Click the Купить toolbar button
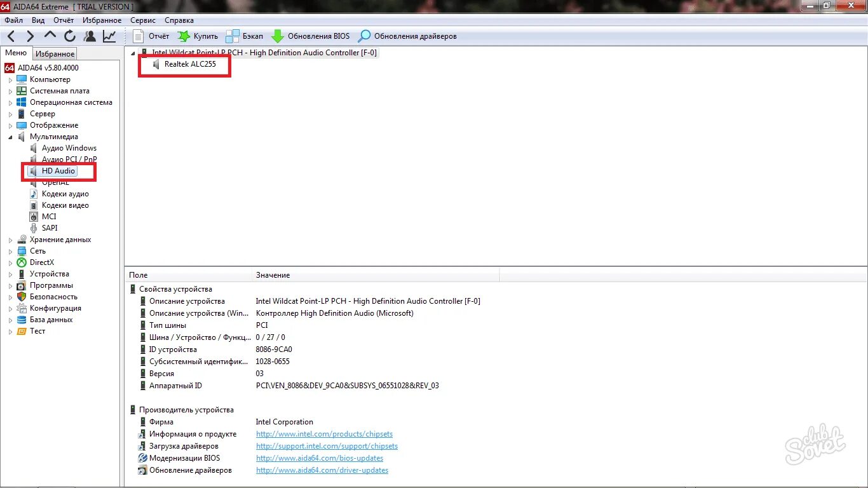Image resolution: width=868 pixels, height=488 pixels. tap(198, 36)
